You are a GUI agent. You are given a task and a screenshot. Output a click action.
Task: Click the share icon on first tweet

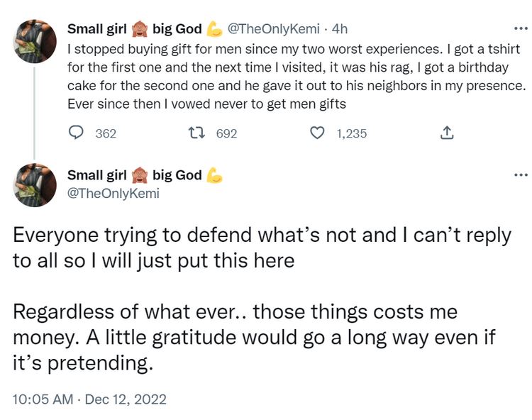(x=446, y=133)
